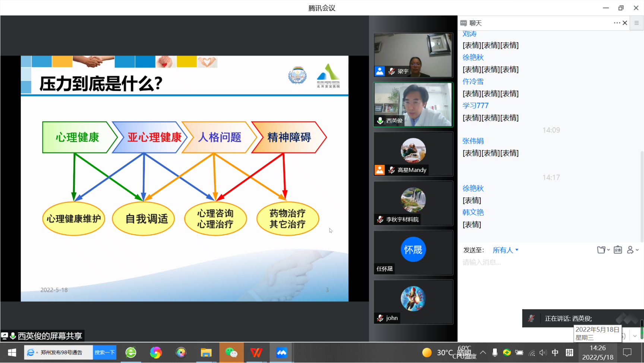Click the green 360 security tray icon

tap(507, 353)
